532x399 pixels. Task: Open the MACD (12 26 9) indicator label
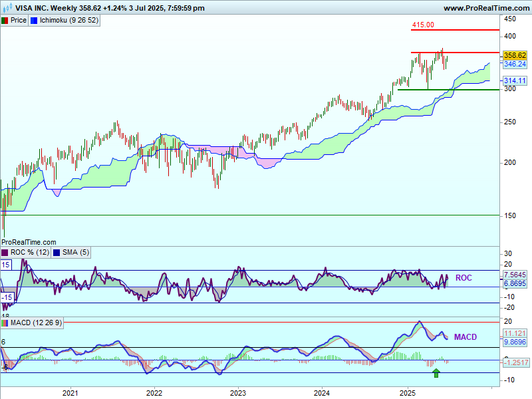[x=37, y=323]
